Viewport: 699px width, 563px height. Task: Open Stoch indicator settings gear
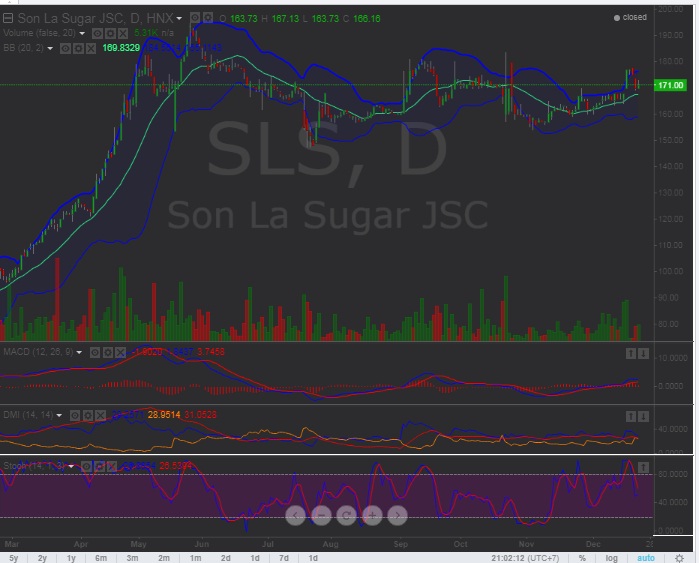(99, 467)
